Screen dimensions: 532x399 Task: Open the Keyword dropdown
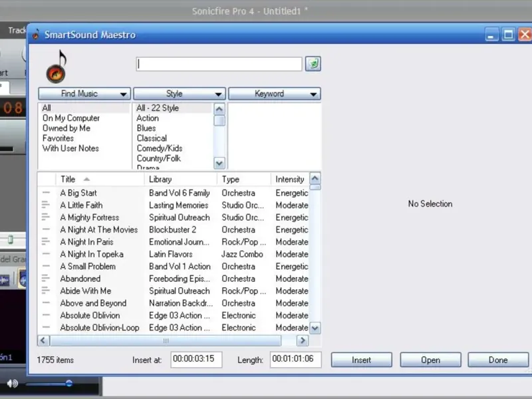point(275,94)
